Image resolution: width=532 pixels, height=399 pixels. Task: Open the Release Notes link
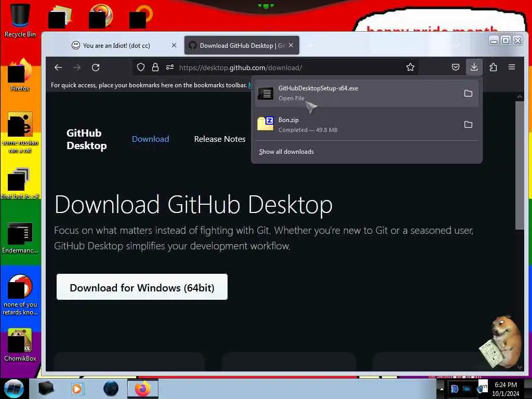[x=220, y=139]
